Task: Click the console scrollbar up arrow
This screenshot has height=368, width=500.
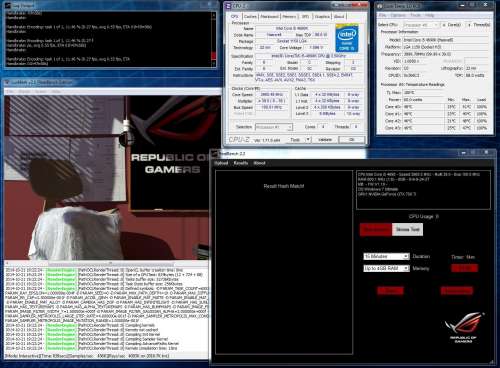Action: pos(214,15)
